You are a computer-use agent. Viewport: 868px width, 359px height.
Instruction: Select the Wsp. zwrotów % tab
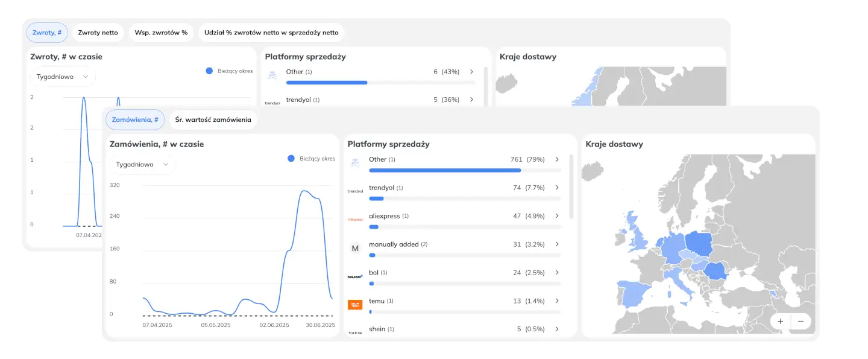161,33
